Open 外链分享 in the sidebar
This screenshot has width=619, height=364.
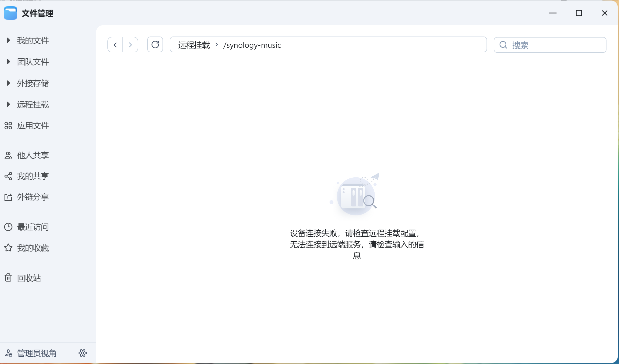coord(33,197)
